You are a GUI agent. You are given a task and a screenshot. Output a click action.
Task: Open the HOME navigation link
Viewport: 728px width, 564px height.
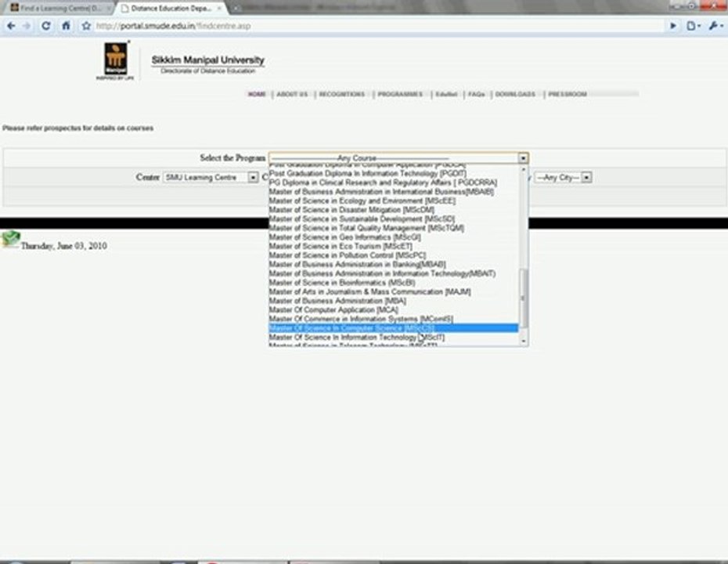coord(257,94)
